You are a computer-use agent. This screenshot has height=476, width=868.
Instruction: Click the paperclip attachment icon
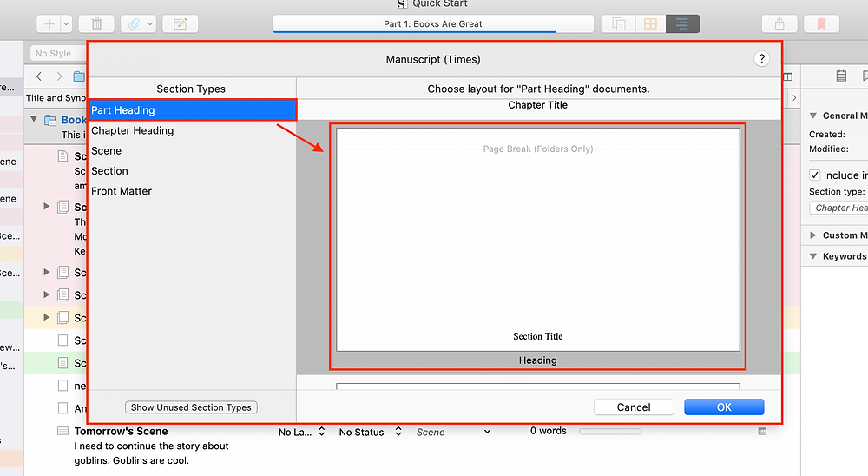(134, 23)
